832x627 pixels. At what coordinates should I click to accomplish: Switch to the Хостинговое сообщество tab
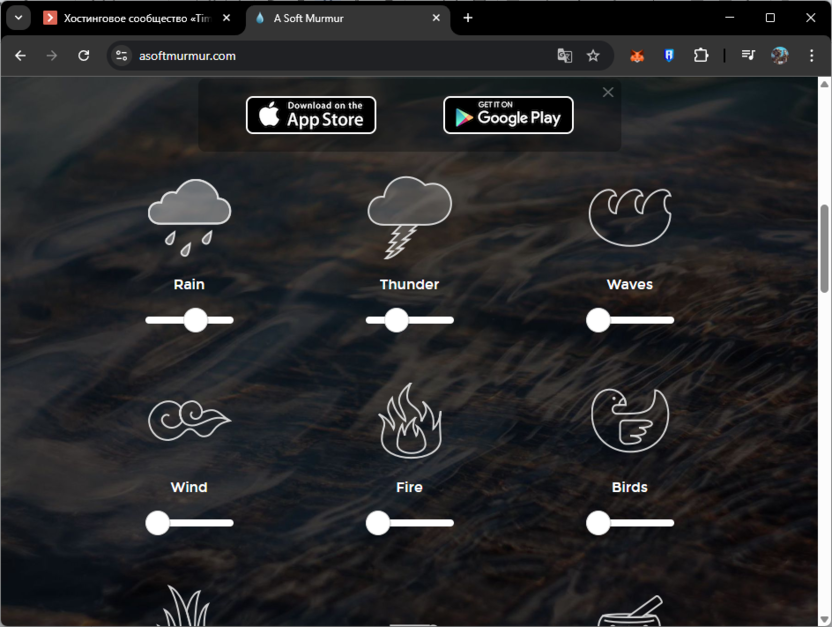[137, 18]
